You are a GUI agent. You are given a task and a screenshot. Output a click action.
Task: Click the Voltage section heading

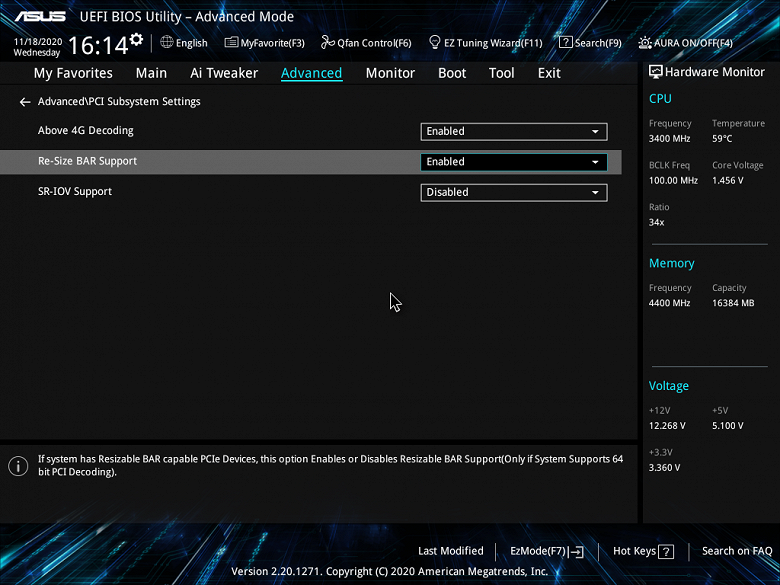coord(669,386)
